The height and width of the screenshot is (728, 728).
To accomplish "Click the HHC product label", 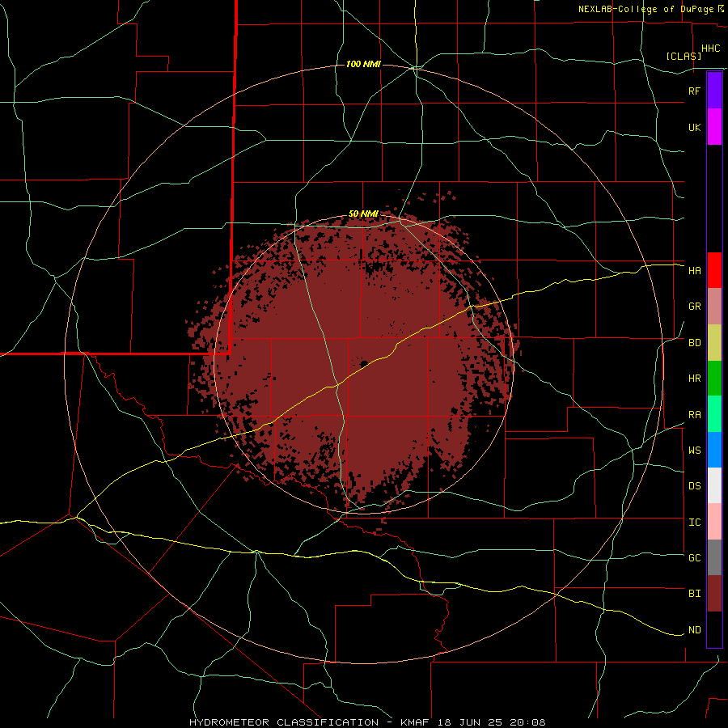I will pyautogui.click(x=710, y=49).
